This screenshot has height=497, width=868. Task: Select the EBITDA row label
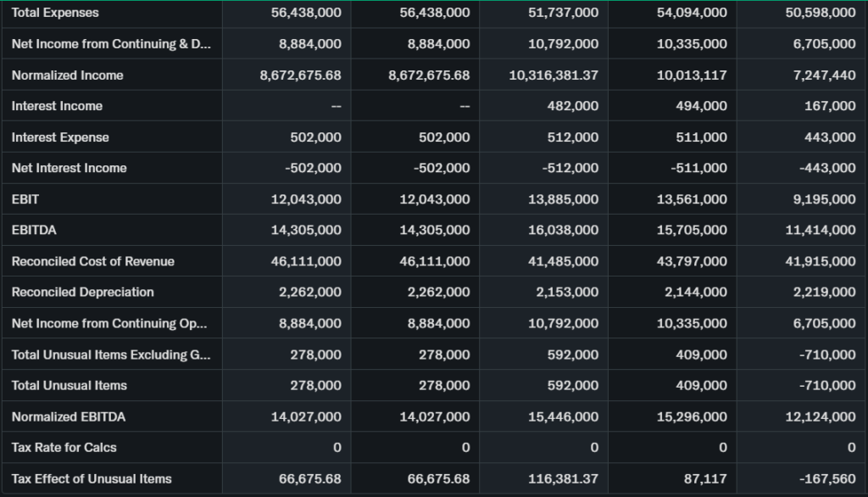coord(35,230)
